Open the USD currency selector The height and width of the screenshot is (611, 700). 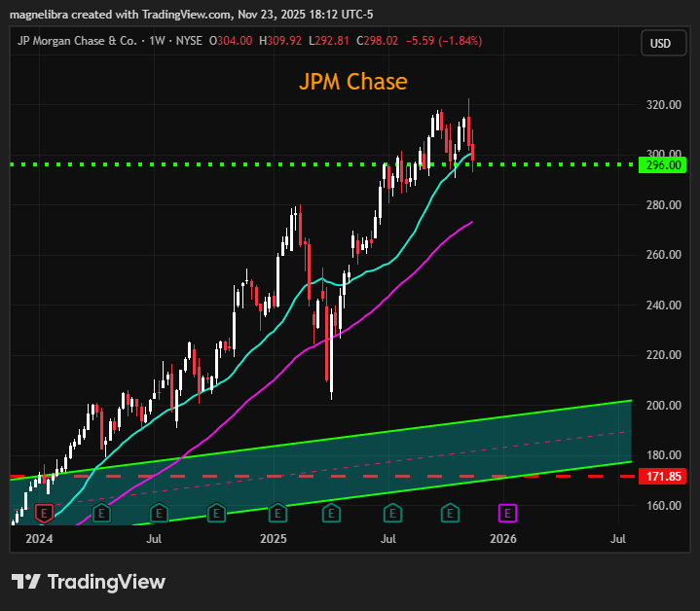click(663, 43)
